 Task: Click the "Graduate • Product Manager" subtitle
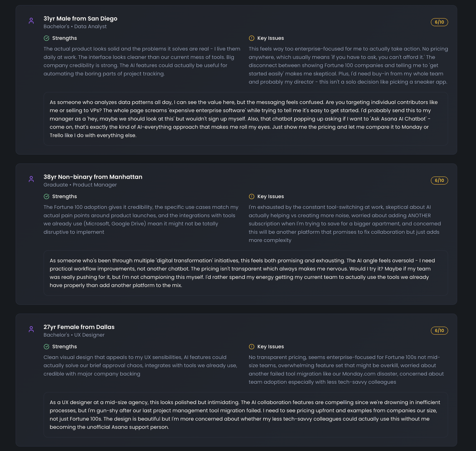[x=80, y=185]
